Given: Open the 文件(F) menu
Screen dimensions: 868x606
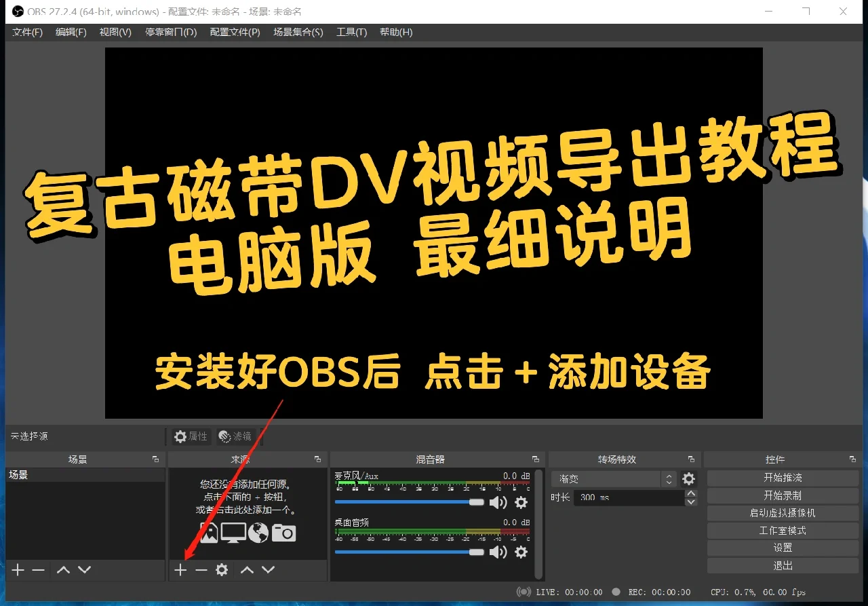Looking at the screenshot, I should point(27,32).
